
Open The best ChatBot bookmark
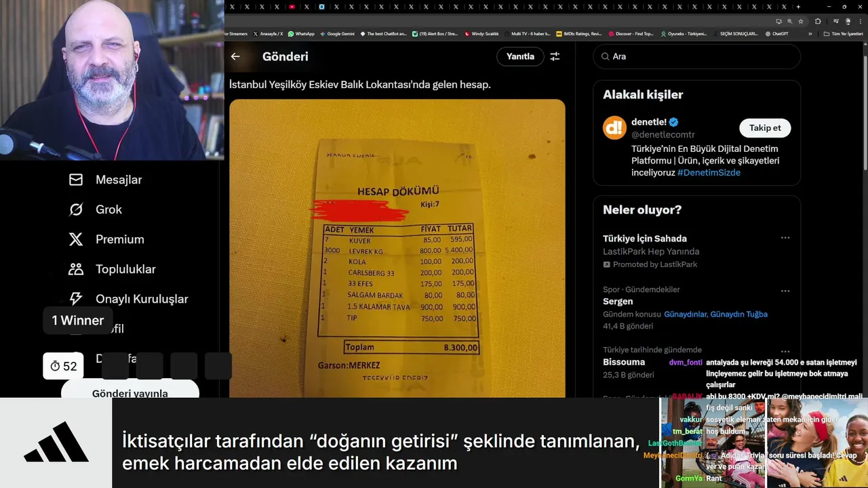pos(384,33)
